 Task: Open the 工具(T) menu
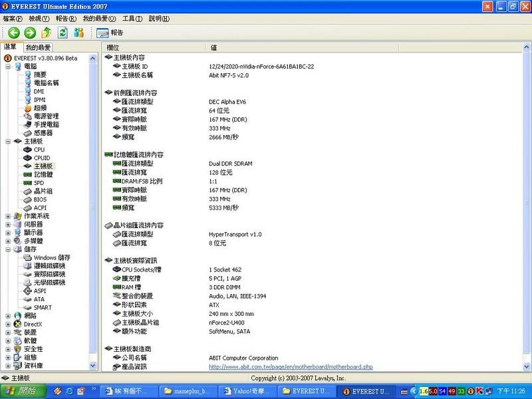[133, 19]
